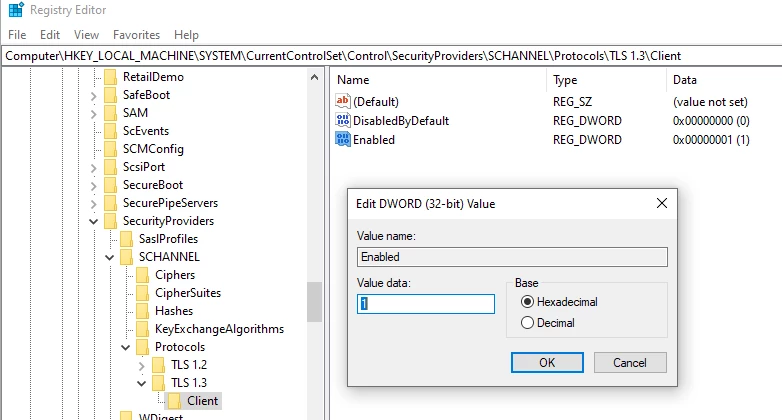Confirm the dialog with OK

click(x=547, y=363)
